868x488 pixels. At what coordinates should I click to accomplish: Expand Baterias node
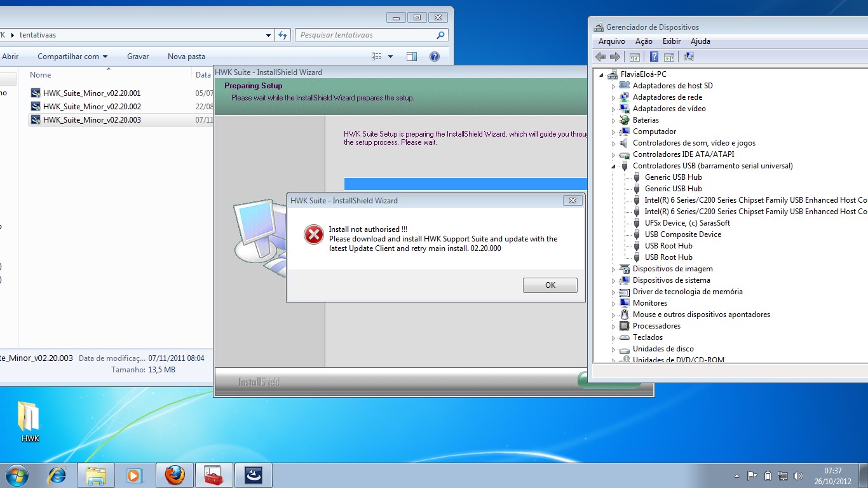click(614, 120)
